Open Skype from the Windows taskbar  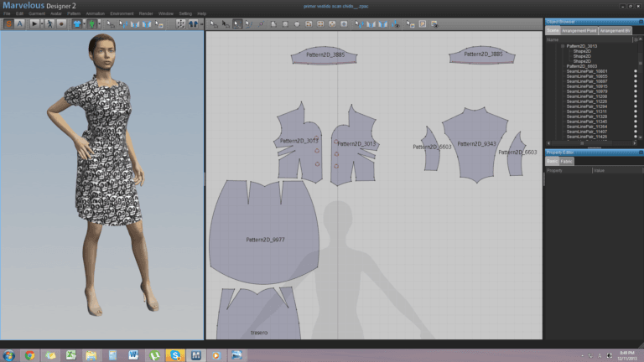(174, 355)
